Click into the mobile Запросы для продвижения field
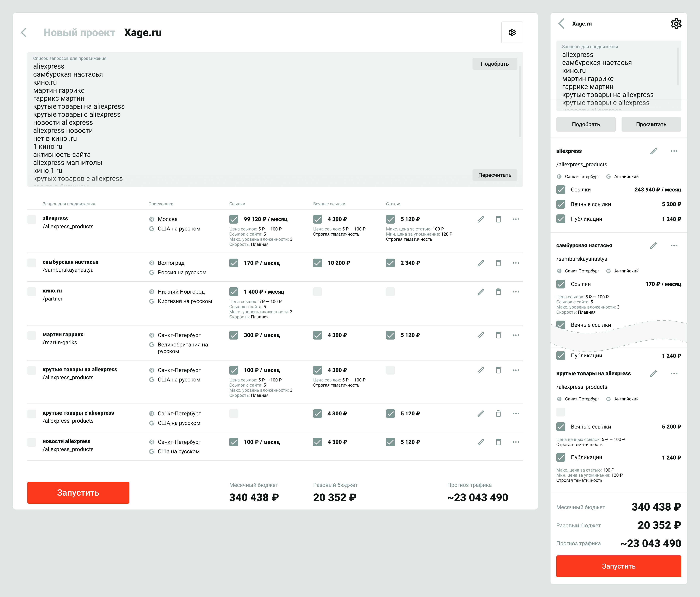The image size is (700, 597). coord(619,76)
